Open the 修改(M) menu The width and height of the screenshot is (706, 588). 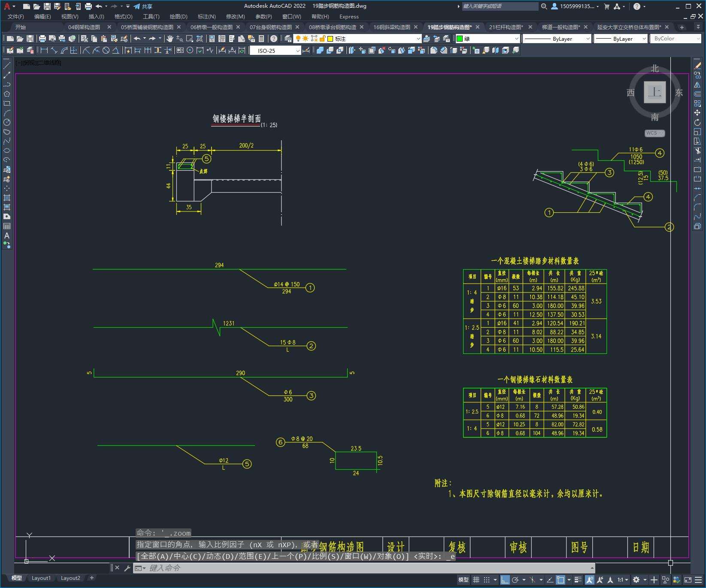click(235, 17)
